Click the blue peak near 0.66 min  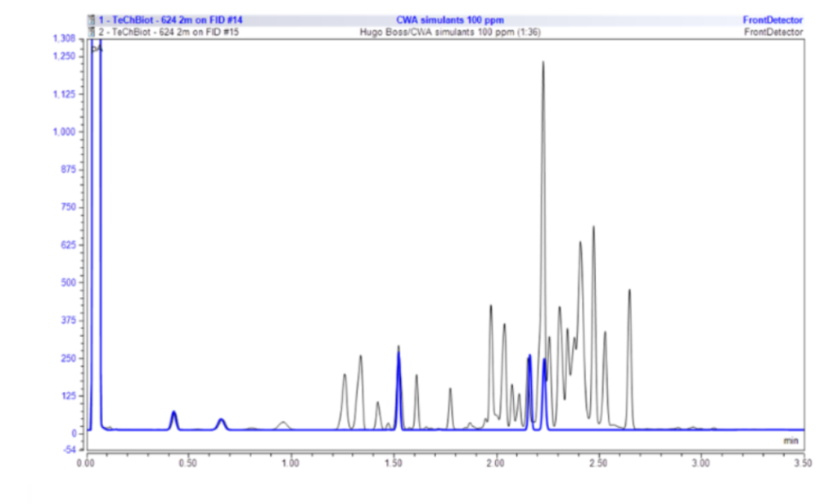(x=221, y=421)
